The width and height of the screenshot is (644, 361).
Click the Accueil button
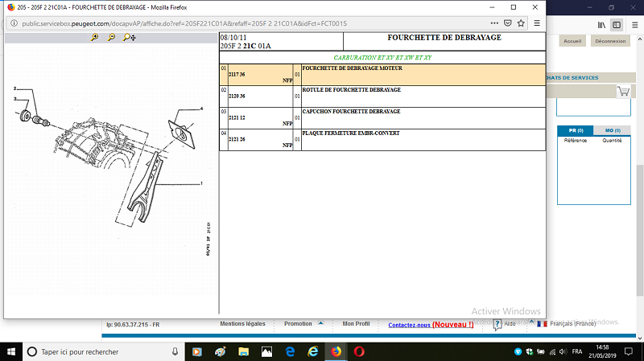click(x=572, y=41)
